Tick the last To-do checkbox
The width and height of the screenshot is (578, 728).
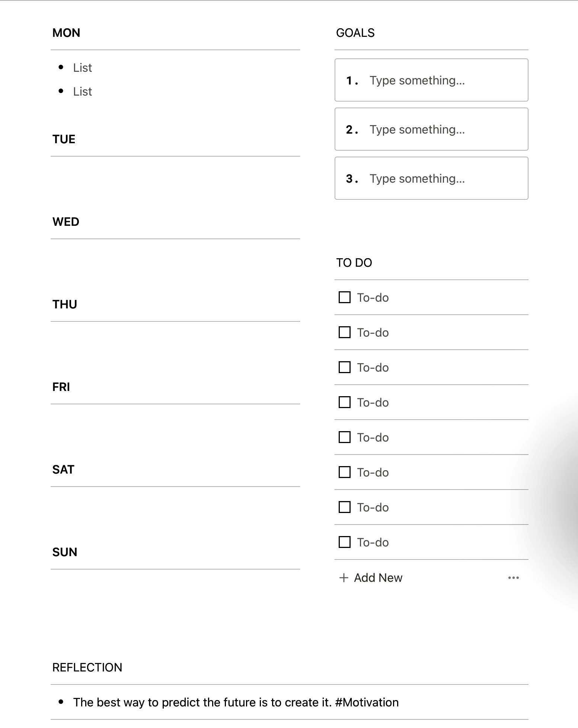coord(344,542)
